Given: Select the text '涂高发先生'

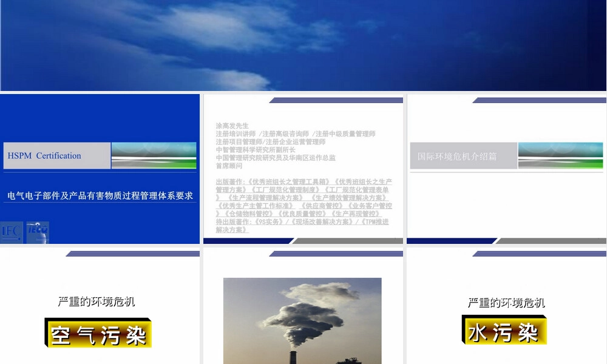Looking at the screenshot, I should pos(232,126).
